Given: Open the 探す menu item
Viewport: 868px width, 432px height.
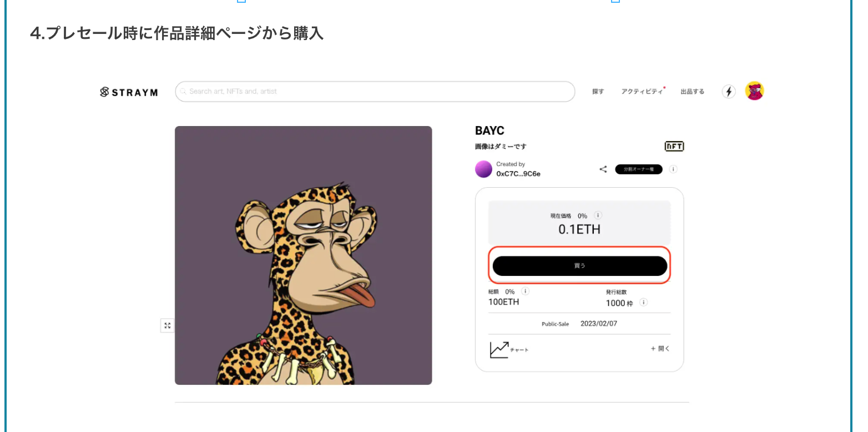Looking at the screenshot, I should (598, 92).
